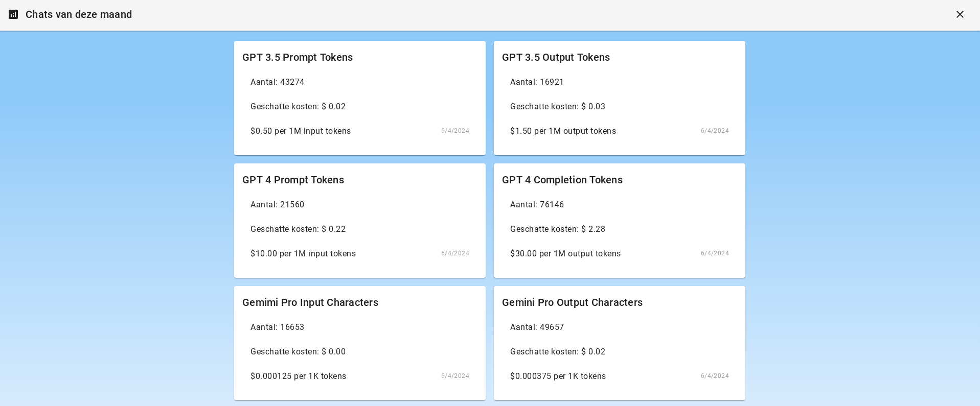The height and width of the screenshot is (406, 980).
Task: Select '$1.50 per 1M output tokens' text
Action: (563, 131)
